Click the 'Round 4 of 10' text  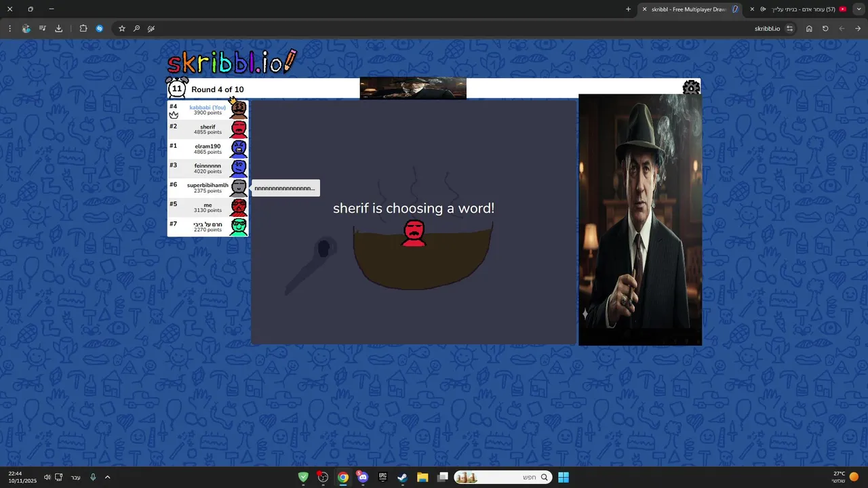218,89
